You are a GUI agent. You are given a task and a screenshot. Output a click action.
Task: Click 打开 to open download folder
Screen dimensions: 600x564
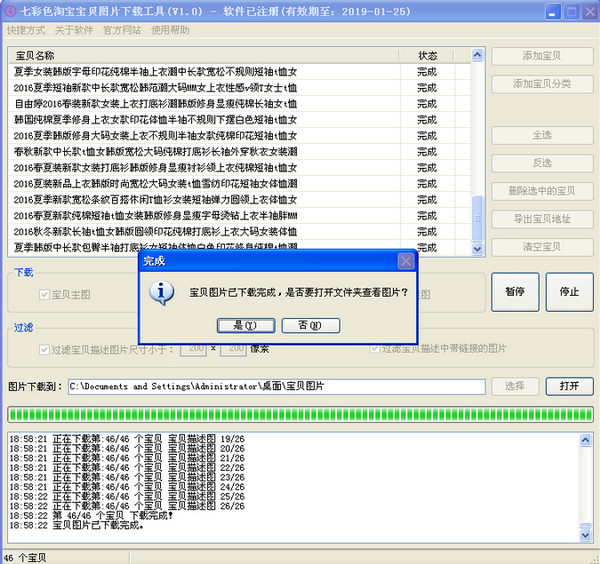click(569, 386)
